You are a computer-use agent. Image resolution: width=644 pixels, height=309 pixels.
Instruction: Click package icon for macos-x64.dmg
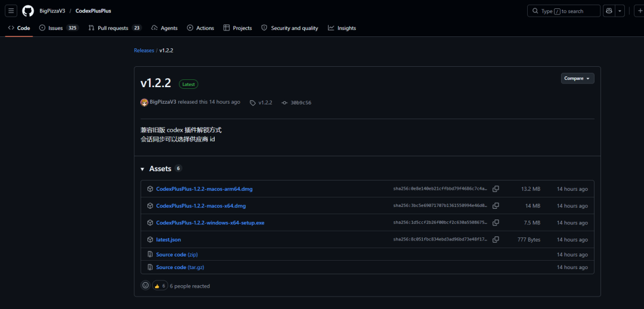(x=150, y=206)
